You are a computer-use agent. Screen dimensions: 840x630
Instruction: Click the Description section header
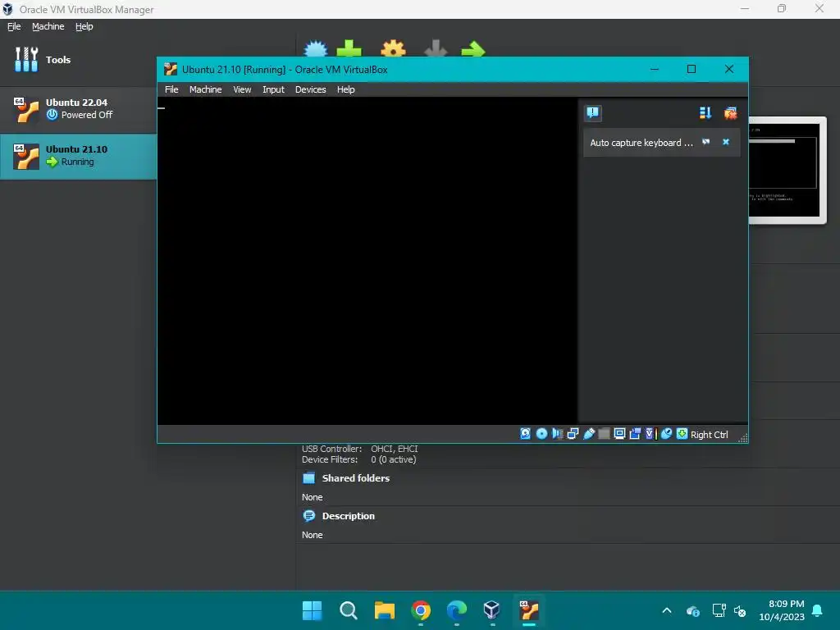pyautogui.click(x=348, y=516)
